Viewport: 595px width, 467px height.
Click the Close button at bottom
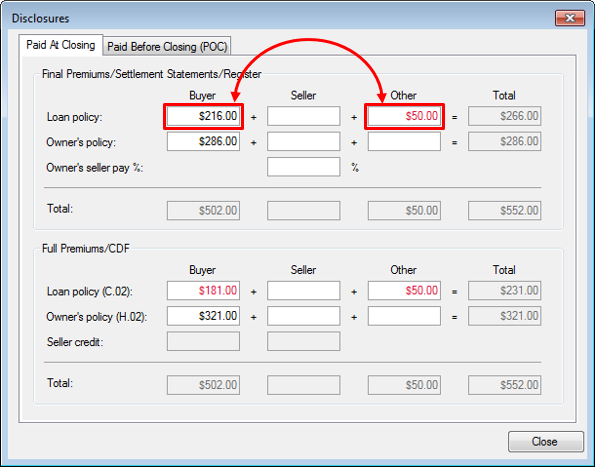tap(546, 442)
